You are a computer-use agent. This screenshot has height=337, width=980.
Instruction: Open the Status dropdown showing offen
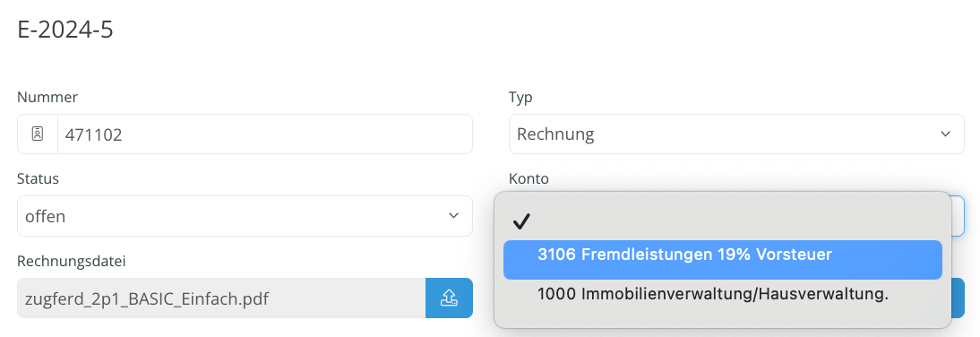point(245,216)
